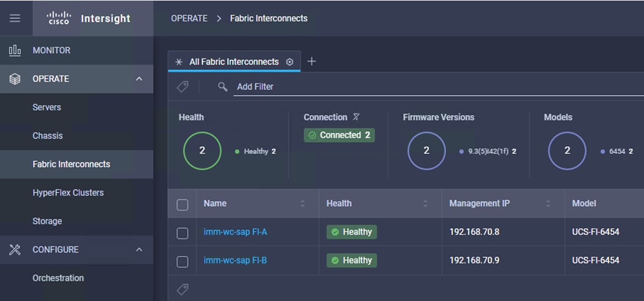
Task: Open Storage in the sidebar
Action: 77,221
